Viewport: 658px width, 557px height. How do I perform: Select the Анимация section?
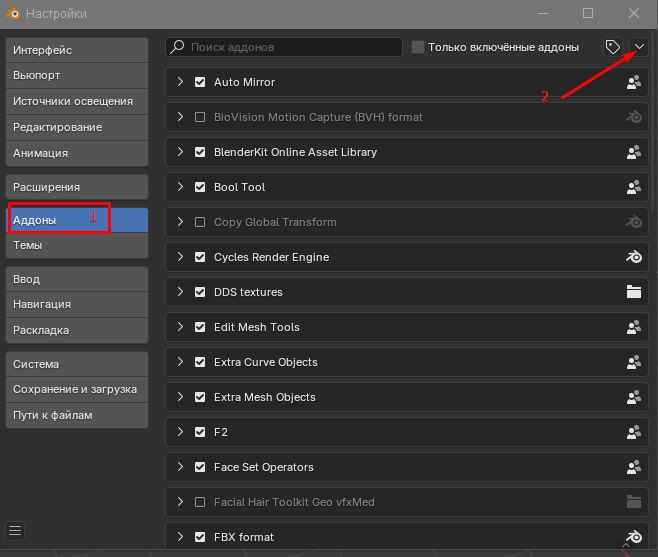[77, 154]
